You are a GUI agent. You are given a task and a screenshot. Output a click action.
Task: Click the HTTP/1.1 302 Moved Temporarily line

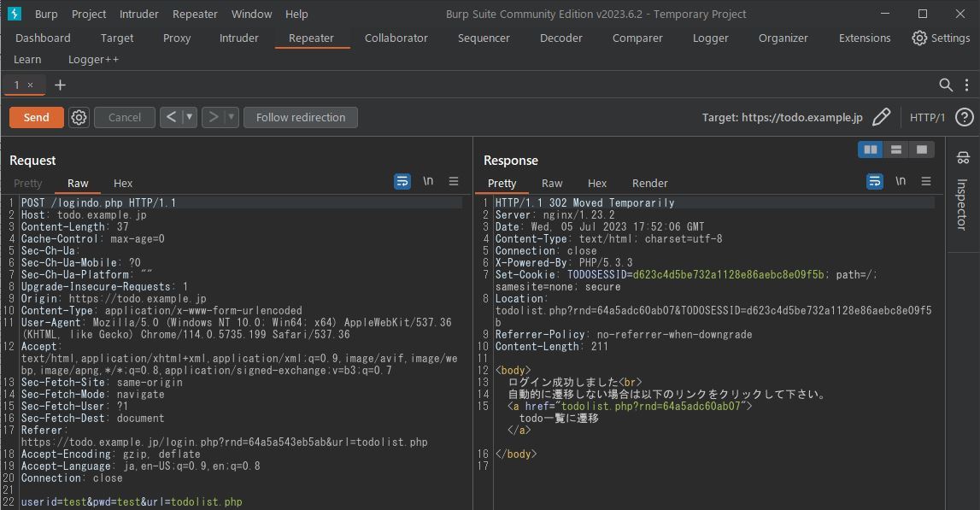(585, 202)
